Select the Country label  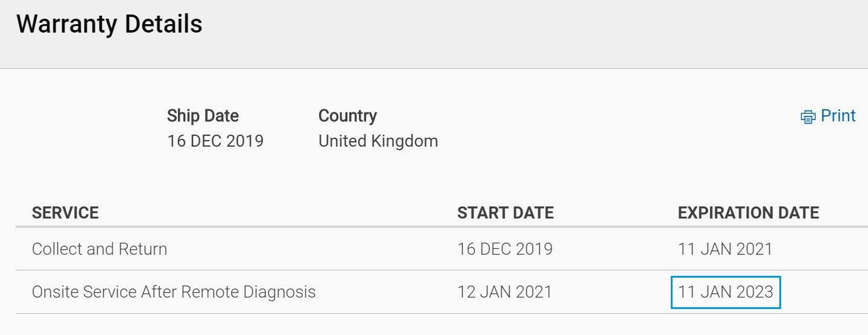click(x=347, y=116)
